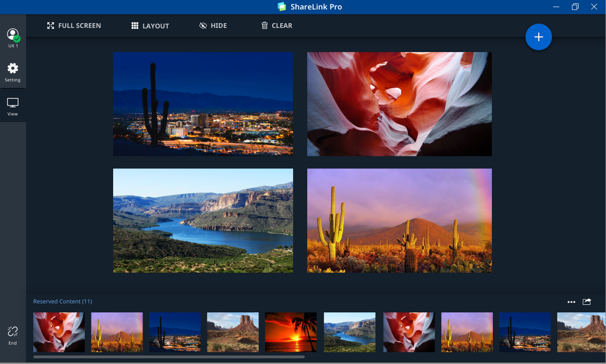This screenshot has width=606, height=364.
Task: Click the share icon in Reserved Content
Action: 587,302
